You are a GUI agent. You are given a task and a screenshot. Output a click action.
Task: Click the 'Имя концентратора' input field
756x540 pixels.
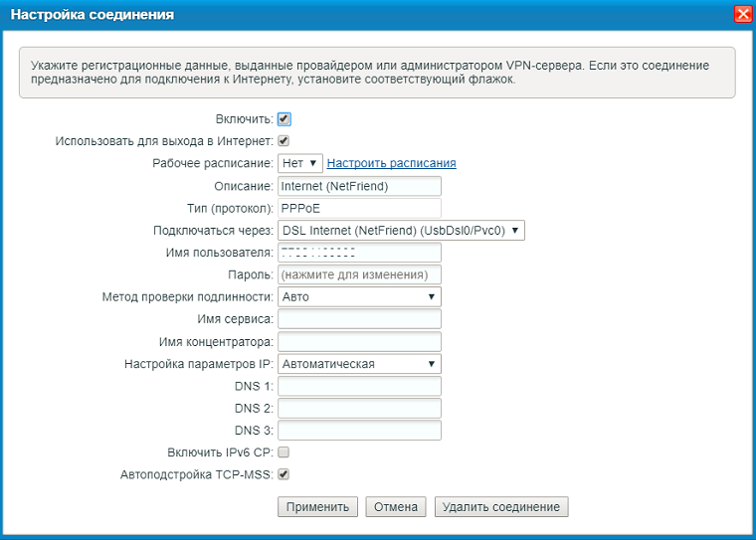click(359, 342)
